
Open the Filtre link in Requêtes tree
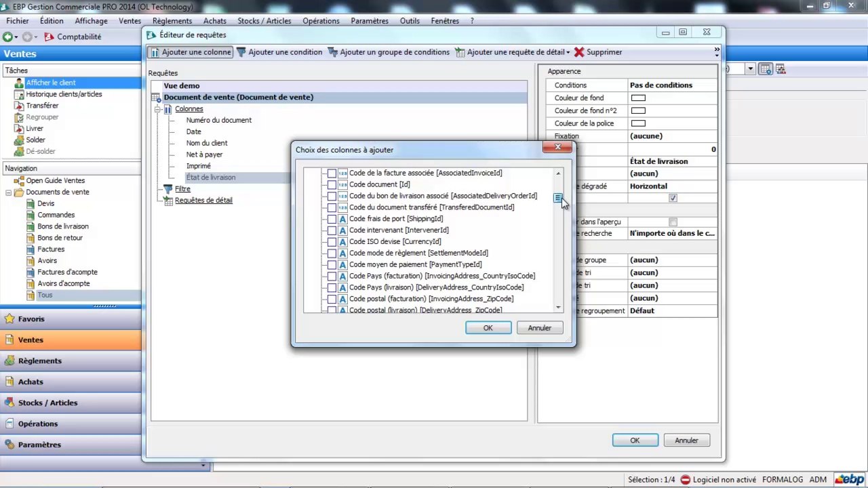tap(182, 189)
